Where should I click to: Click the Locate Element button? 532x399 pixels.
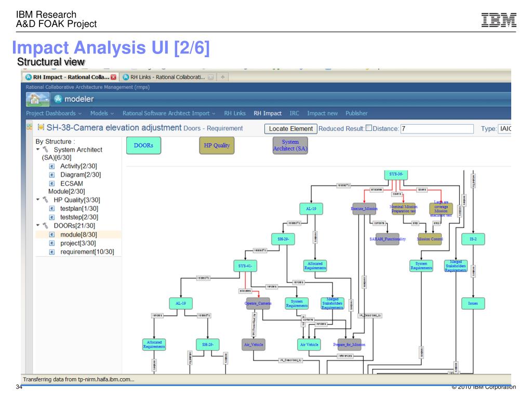[x=291, y=129]
